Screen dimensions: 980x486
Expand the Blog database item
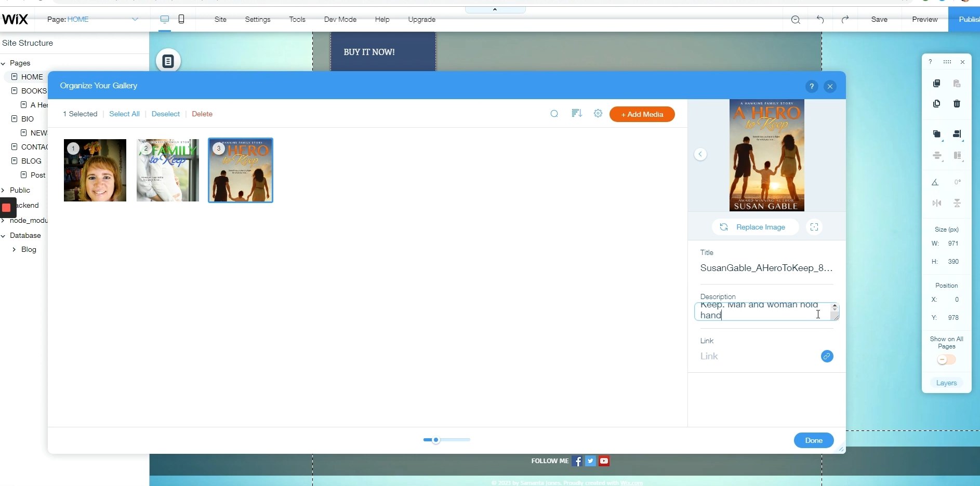[14, 250]
